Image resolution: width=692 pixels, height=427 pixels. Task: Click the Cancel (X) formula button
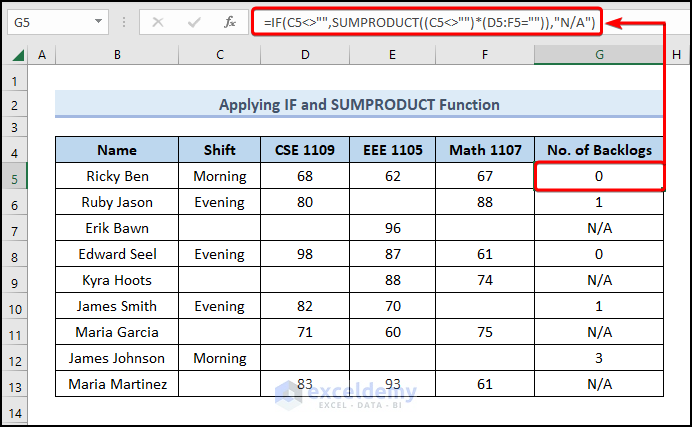coord(158,21)
